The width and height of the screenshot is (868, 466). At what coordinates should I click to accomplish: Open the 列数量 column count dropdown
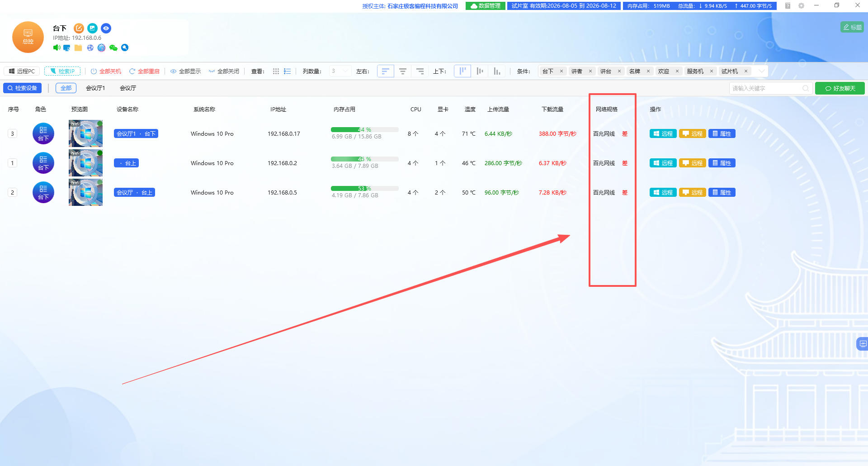[x=340, y=71]
